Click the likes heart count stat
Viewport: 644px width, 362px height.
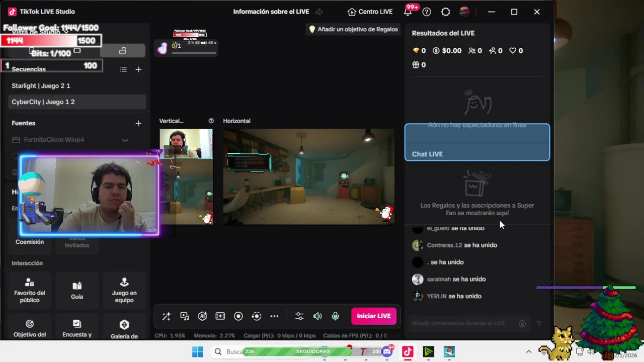coord(516,51)
